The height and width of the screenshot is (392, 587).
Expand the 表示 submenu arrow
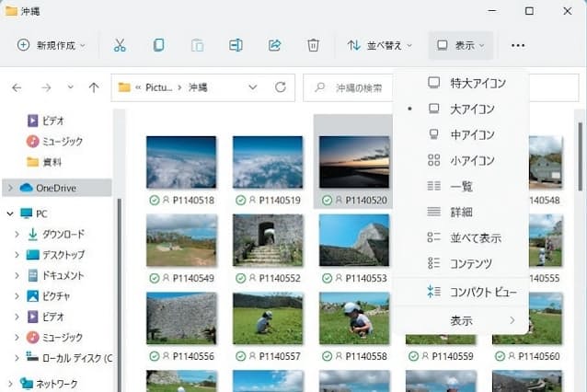point(512,320)
